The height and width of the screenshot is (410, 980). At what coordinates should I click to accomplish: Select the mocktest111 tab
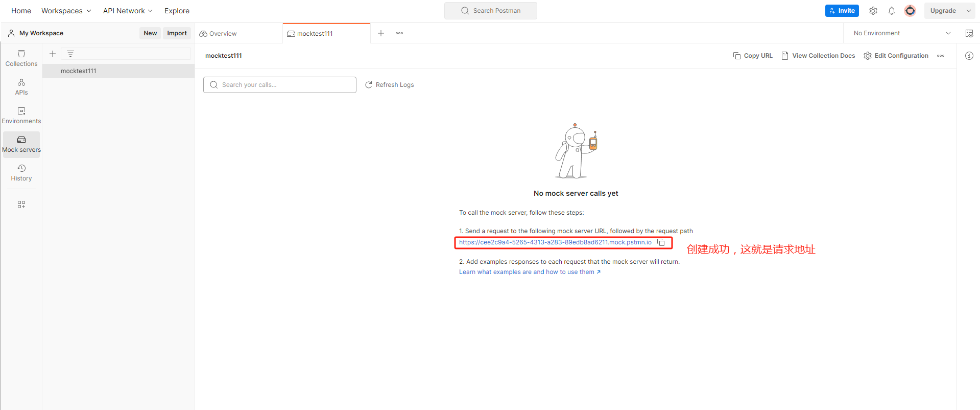[326, 34]
